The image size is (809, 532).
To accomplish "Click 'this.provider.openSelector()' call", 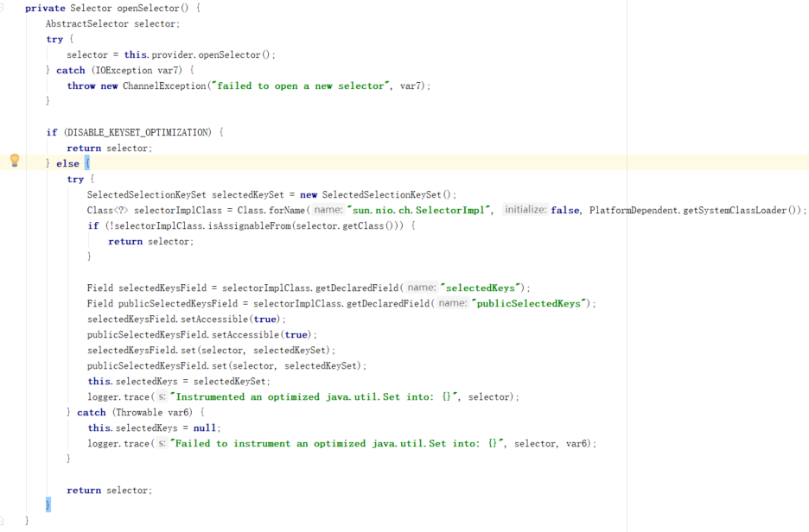I will 196,54.
